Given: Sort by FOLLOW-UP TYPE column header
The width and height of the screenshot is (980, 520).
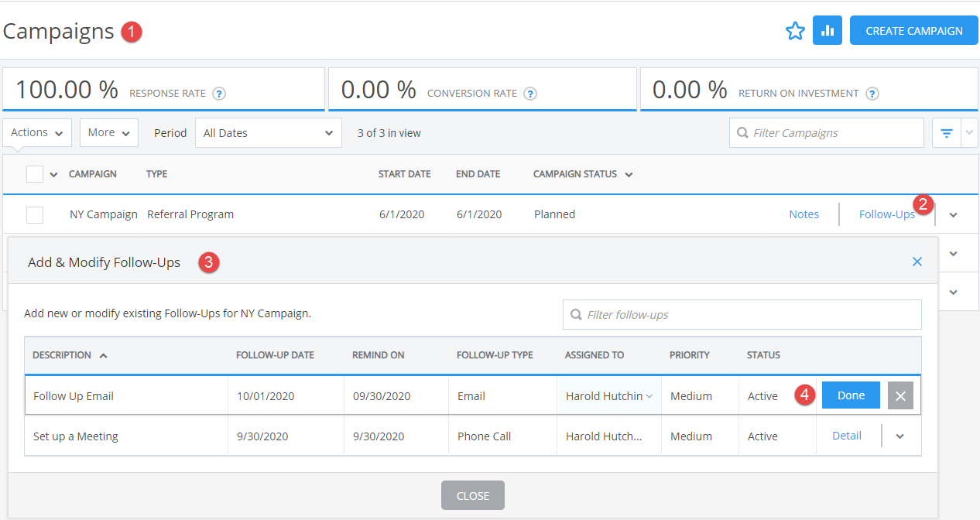Looking at the screenshot, I should (x=495, y=355).
